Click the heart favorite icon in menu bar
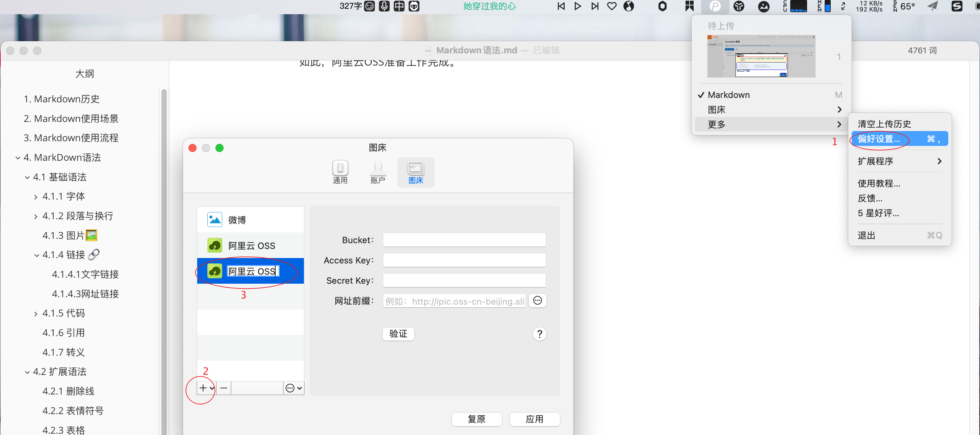980x435 pixels. pyautogui.click(x=611, y=6)
